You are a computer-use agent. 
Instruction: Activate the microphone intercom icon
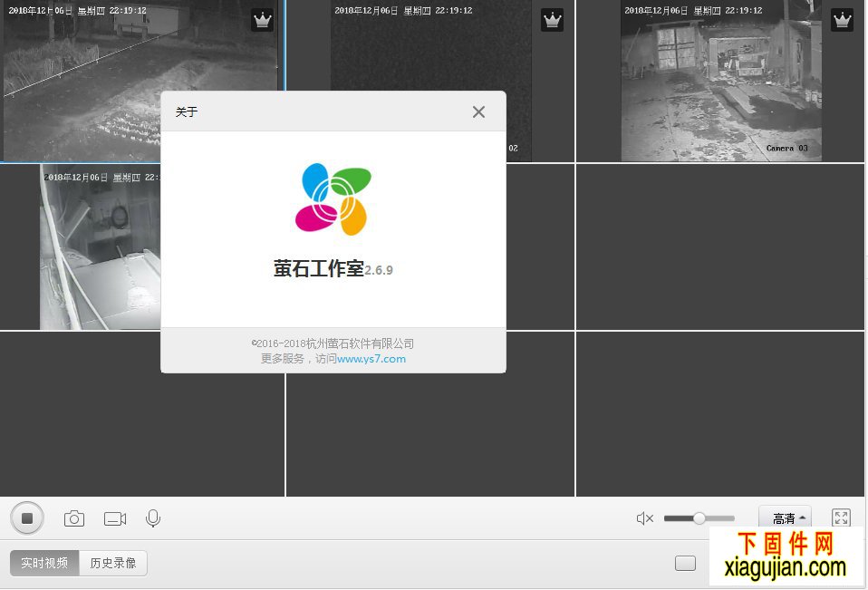click(153, 518)
